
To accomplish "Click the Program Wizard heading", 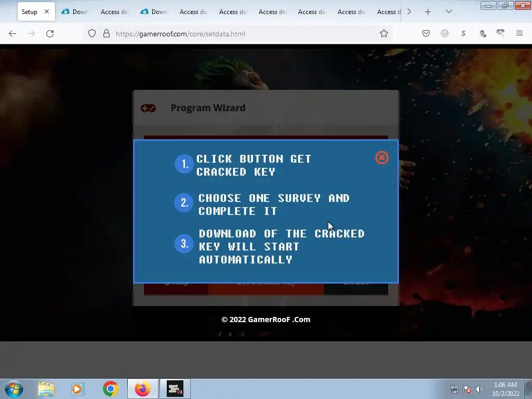I will pyautogui.click(x=208, y=108).
